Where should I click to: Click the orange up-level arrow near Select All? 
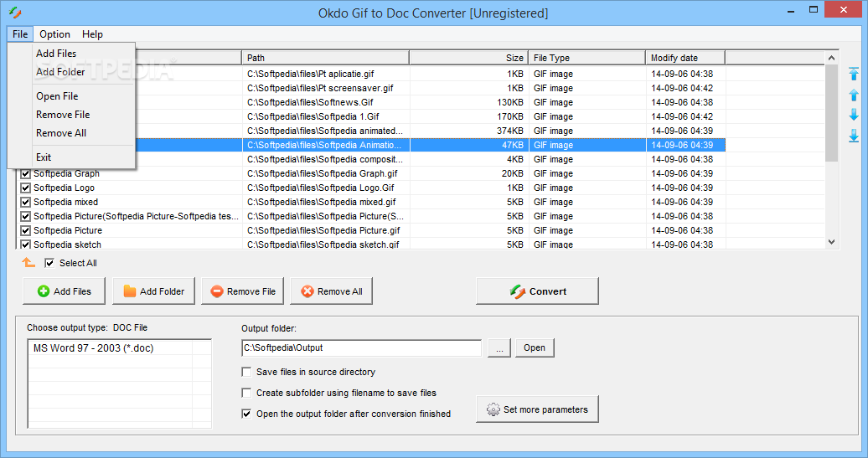click(28, 263)
